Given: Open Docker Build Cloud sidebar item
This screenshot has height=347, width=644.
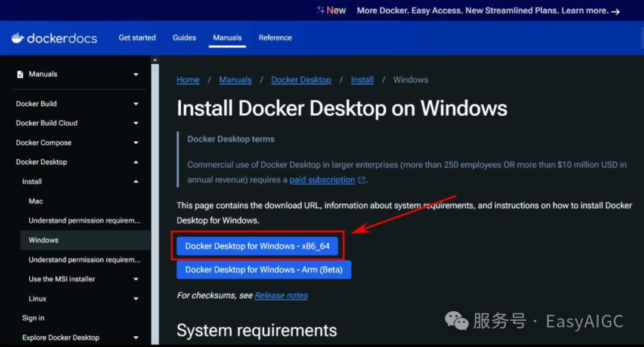Looking at the screenshot, I should point(47,123).
